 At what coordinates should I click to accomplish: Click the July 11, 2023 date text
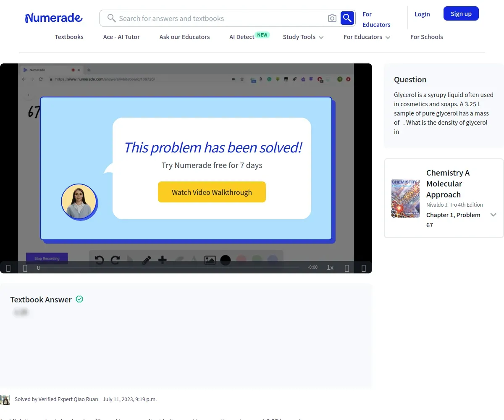130,399
